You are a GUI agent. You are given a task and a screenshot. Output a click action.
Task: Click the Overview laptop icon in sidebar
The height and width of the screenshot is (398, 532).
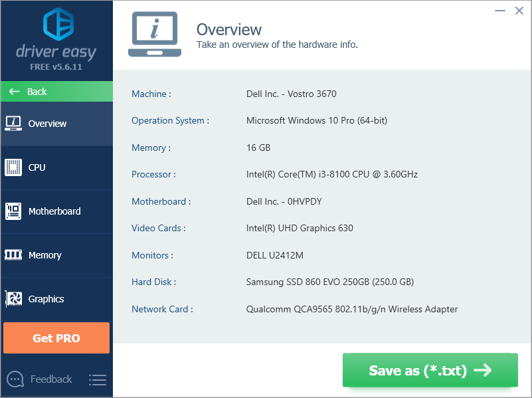point(13,123)
